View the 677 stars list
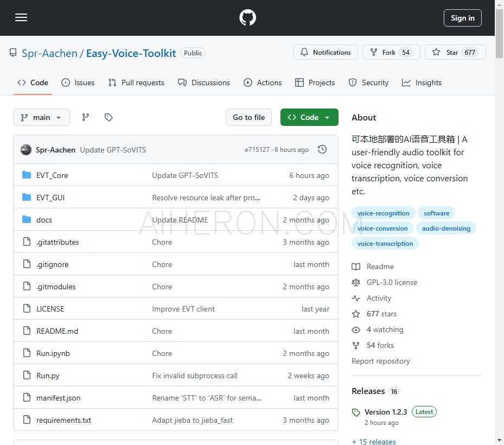The width and height of the screenshot is (504, 445). pyautogui.click(x=374, y=314)
